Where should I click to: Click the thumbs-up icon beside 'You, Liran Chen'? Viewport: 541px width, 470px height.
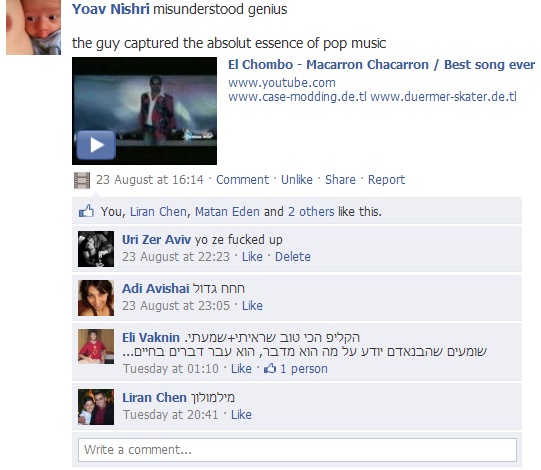pos(86,211)
